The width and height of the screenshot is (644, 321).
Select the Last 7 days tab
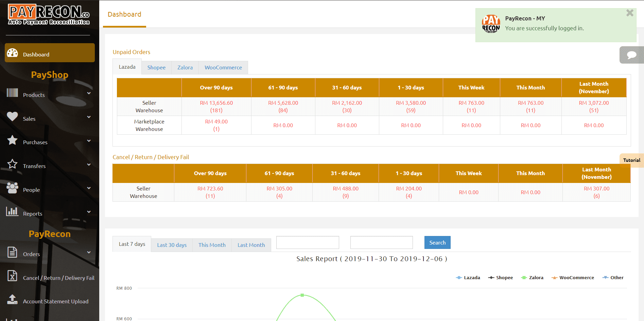pyautogui.click(x=132, y=244)
